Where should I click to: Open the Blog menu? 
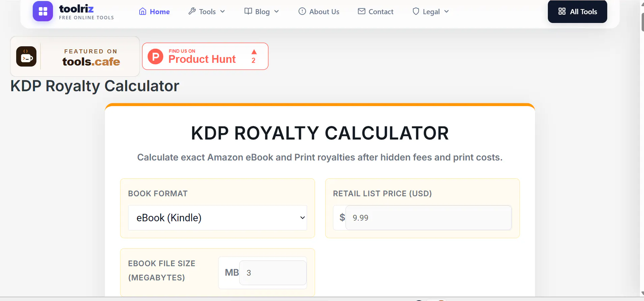point(262,11)
